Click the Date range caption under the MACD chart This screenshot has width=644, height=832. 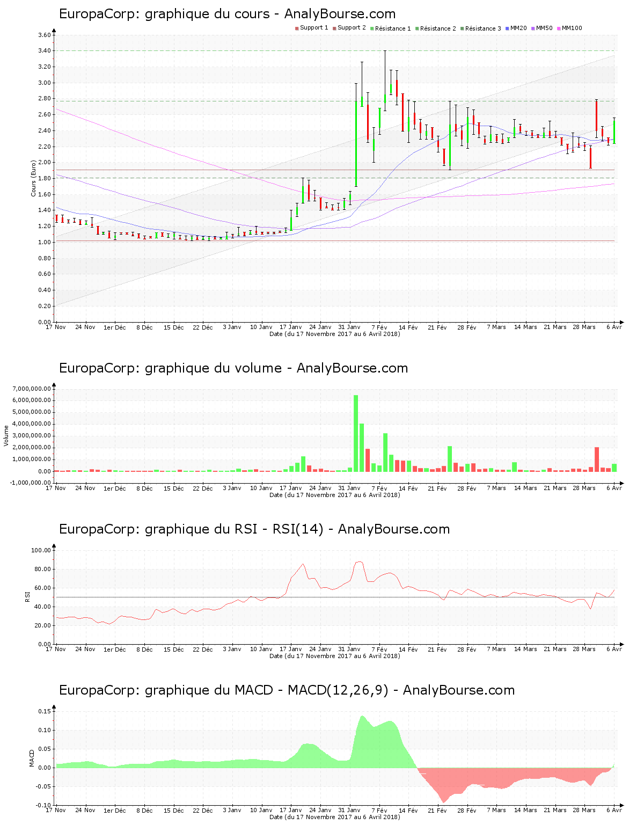335,817
